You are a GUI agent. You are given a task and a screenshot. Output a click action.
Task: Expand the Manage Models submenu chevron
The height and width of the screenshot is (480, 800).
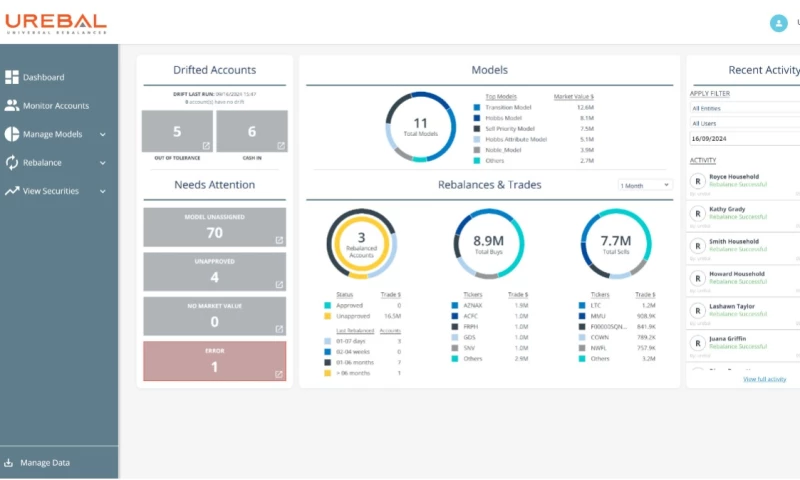click(x=102, y=134)
